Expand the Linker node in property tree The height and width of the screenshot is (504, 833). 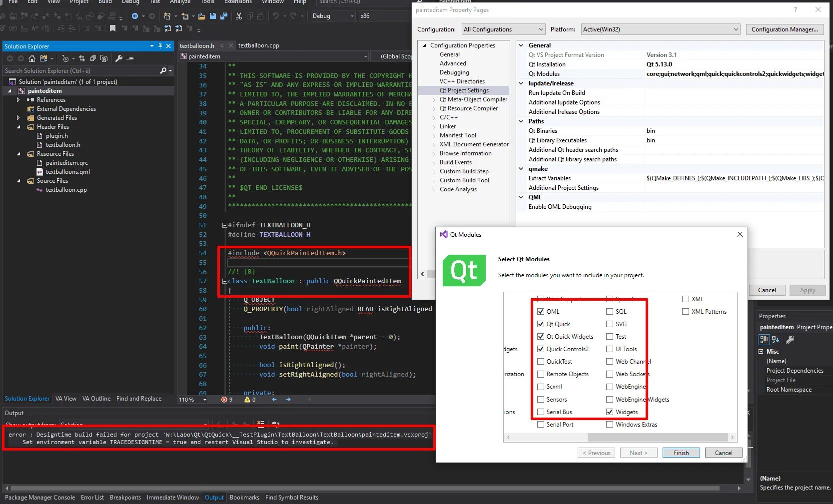point(434,126)
